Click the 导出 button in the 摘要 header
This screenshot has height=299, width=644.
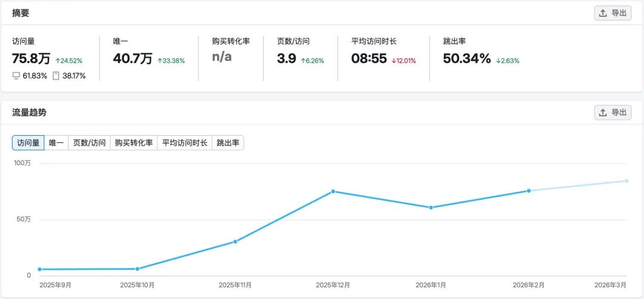point(613,13)
